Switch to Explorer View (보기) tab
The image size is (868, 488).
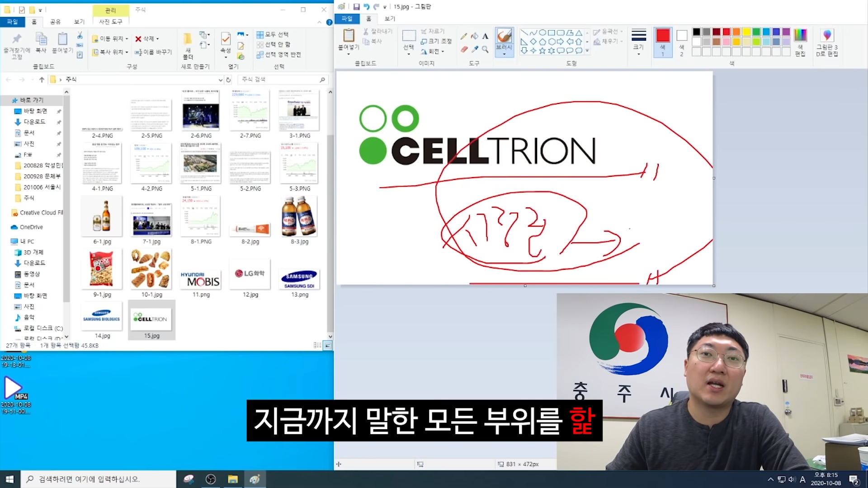[x=80, y=22]
